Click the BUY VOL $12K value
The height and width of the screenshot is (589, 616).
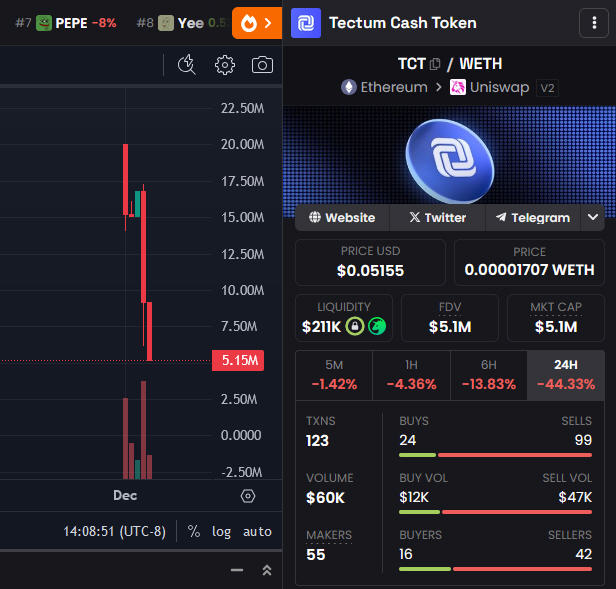click(x=414, y=497)
